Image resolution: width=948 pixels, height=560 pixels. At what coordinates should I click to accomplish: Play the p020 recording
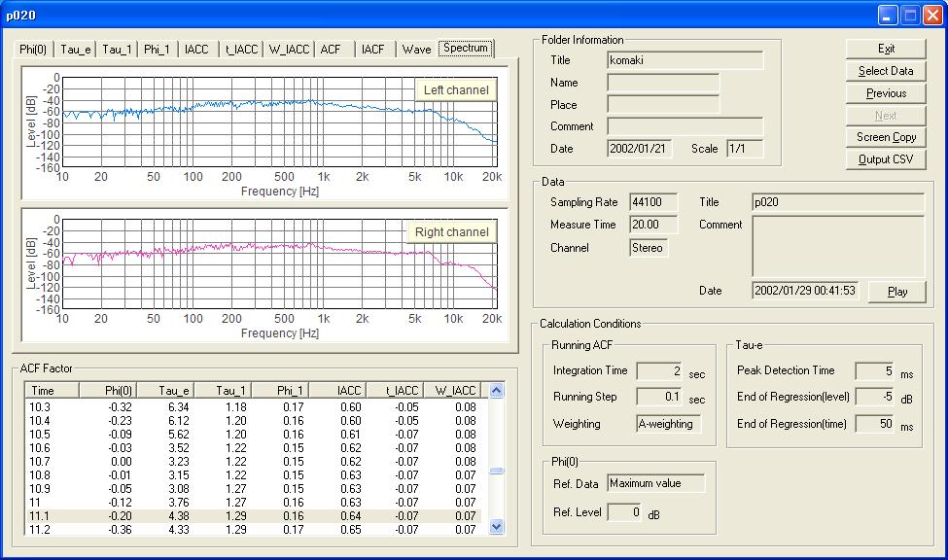pyautogui.click(x=896, y=292)
